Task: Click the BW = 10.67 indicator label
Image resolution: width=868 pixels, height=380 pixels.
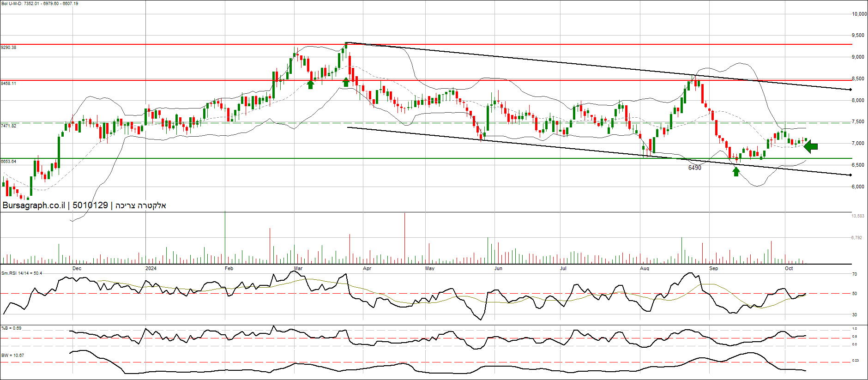Action: click(x=13, y=356)
